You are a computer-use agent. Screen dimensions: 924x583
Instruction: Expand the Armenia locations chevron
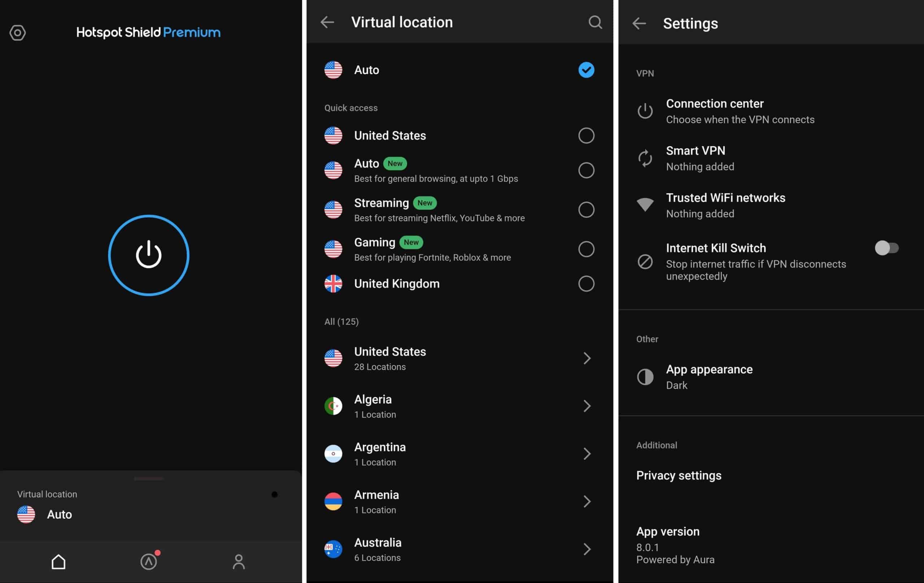pos(587,501)
